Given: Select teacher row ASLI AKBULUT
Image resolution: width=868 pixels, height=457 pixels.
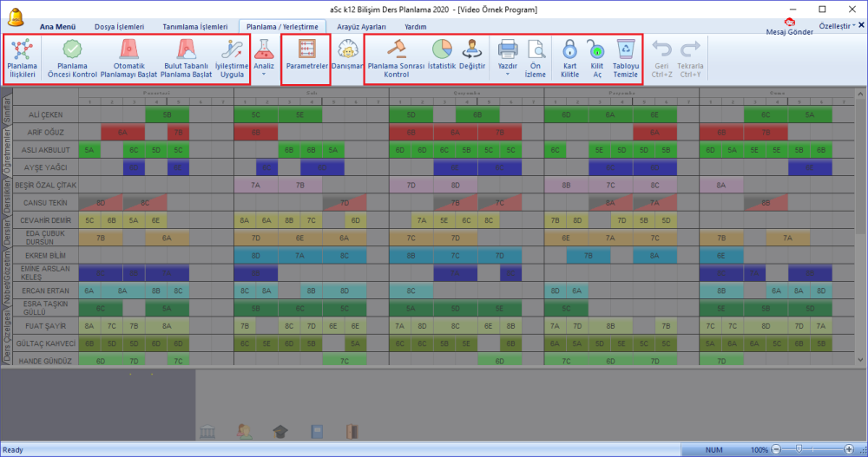Looking at the screenshot, I should click(45, 150).
